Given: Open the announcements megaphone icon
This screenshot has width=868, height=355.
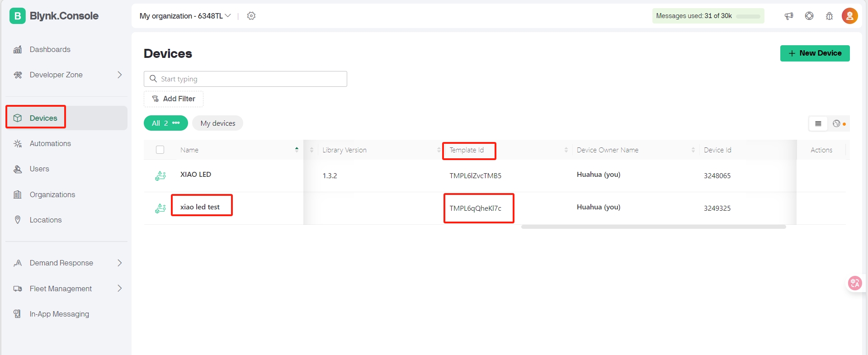Looking at the screenshot, I should [x=789, y=16].
